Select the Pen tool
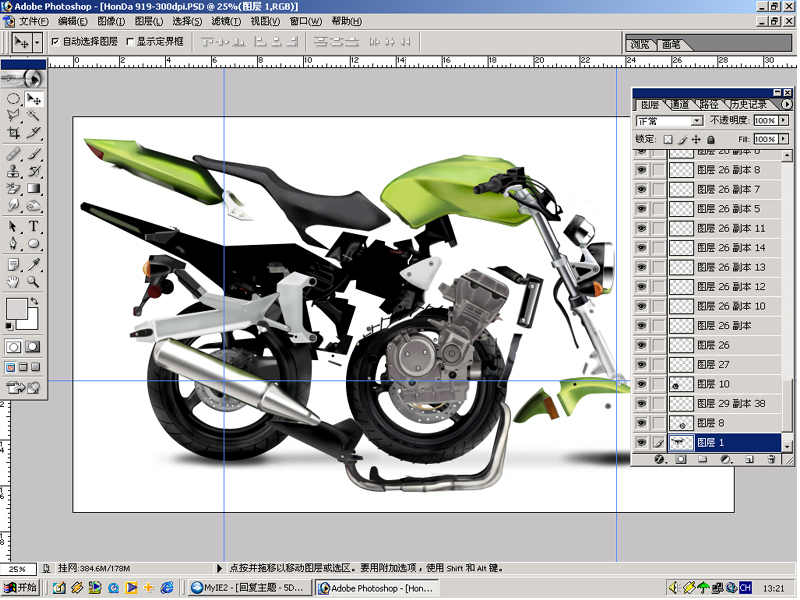This screenshot has height=600, width=800. (13, 243)
